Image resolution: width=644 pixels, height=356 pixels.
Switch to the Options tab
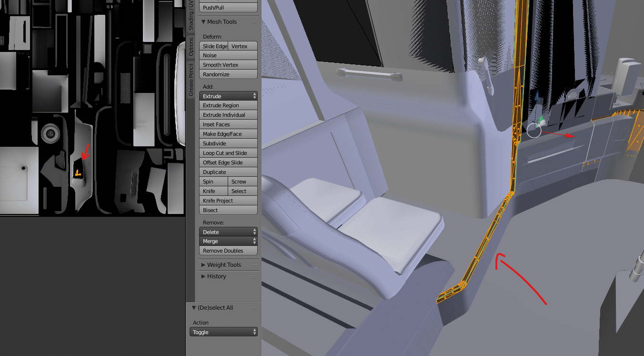coord(191,47)
